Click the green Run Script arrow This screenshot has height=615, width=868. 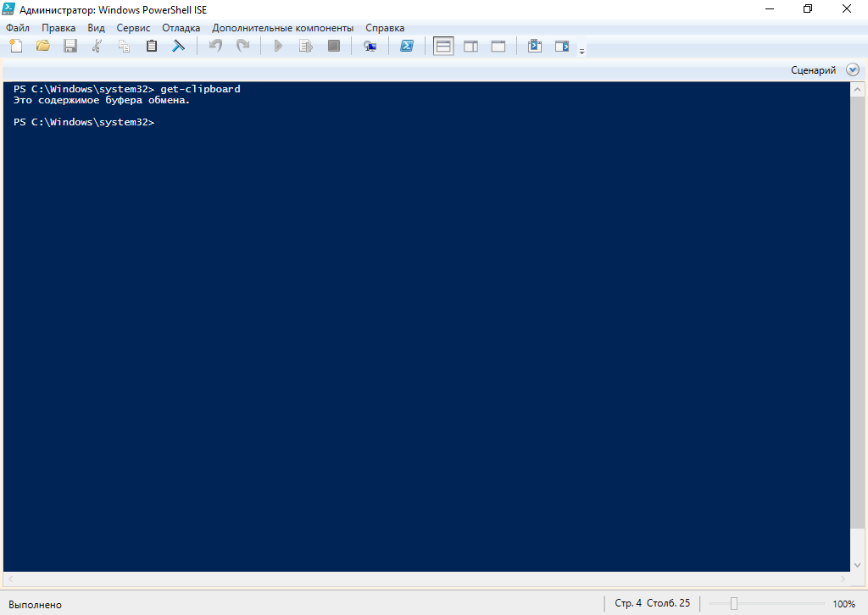tap(277, 47)
